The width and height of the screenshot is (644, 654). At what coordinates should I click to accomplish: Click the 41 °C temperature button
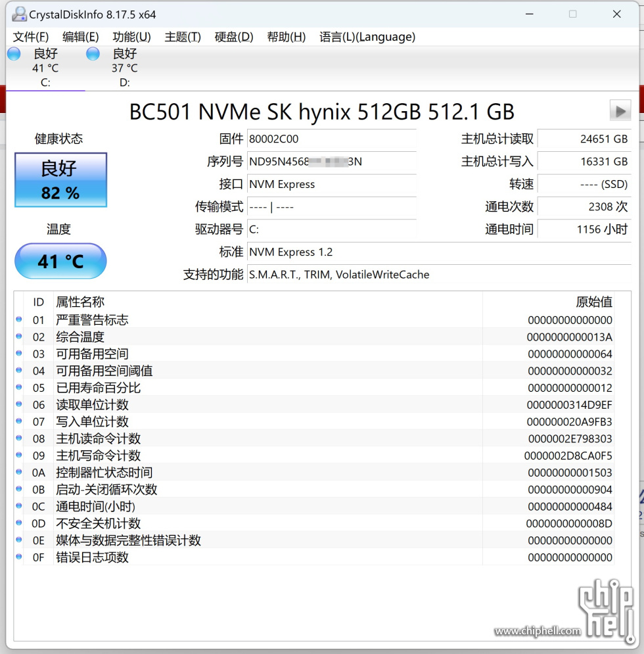[x=60, y=261]
